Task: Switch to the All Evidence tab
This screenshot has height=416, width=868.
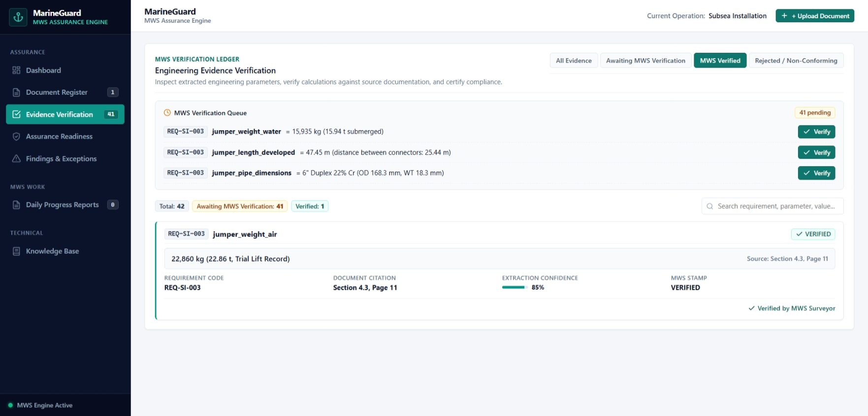Action: click(574, 61)
